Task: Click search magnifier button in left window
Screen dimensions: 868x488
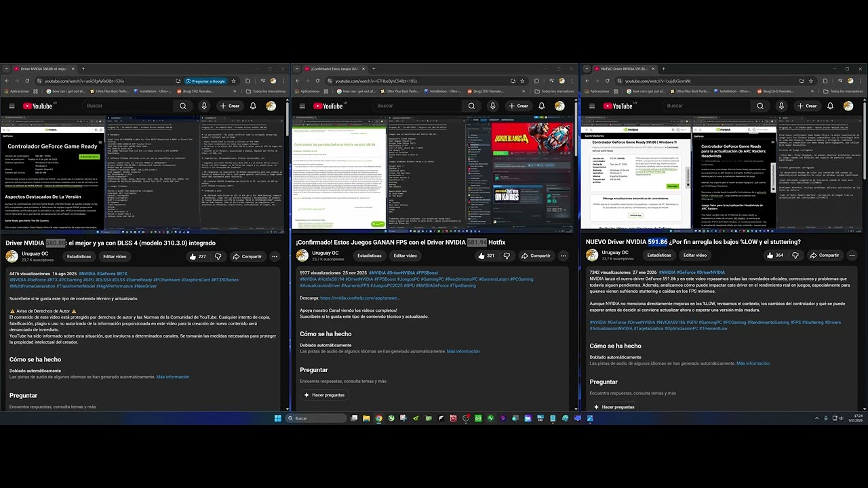Action: coord(183,106)
